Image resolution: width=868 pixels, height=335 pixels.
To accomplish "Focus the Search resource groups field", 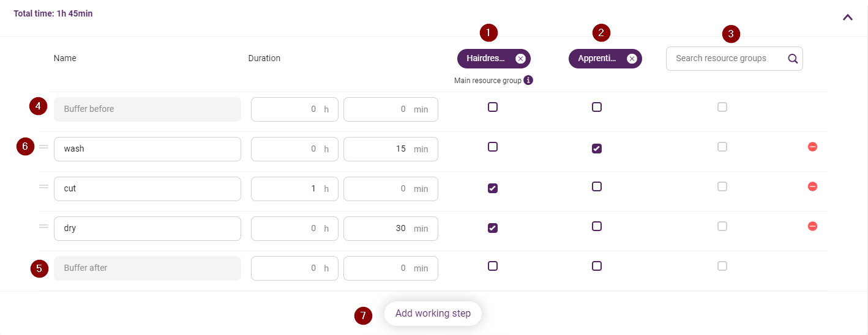I will [734, 59].
